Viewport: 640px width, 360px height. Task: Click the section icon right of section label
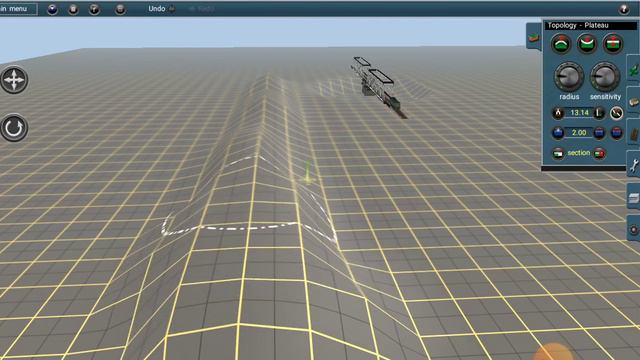tap(599, 153)
